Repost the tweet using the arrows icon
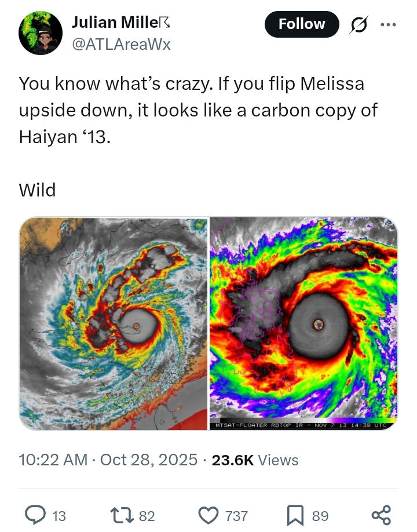Screen dimensions: 417x532 tap(119, 515)
